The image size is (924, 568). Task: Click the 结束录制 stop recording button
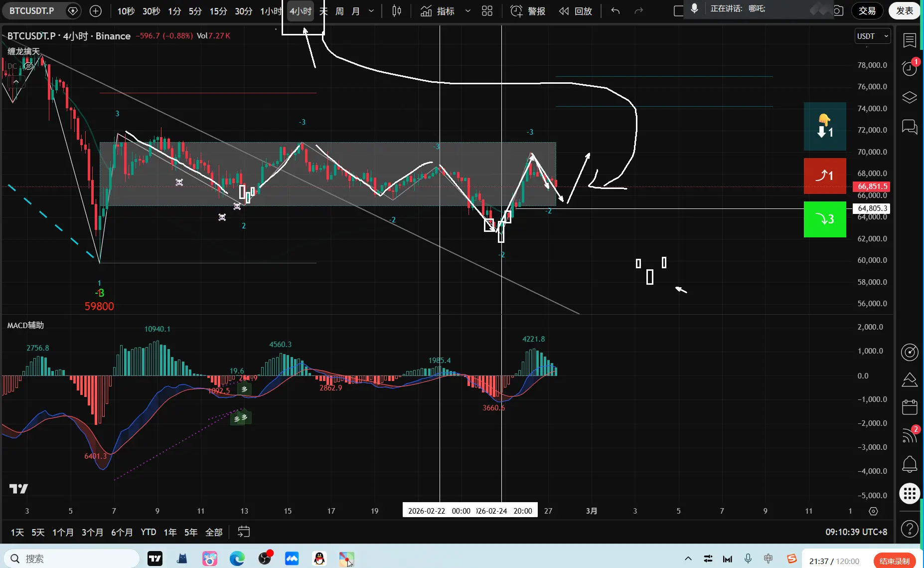point(895,561)
